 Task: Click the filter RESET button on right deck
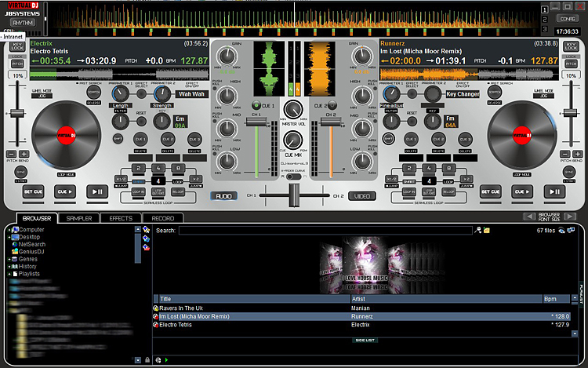[412, 121]
